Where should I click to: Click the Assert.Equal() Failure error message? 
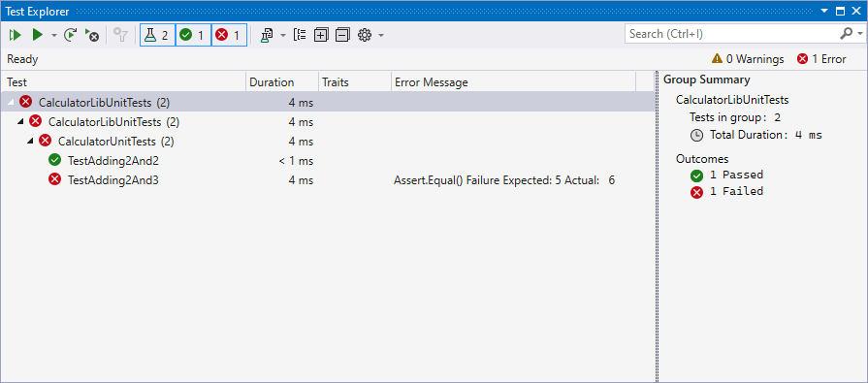(x=504, y=180)
